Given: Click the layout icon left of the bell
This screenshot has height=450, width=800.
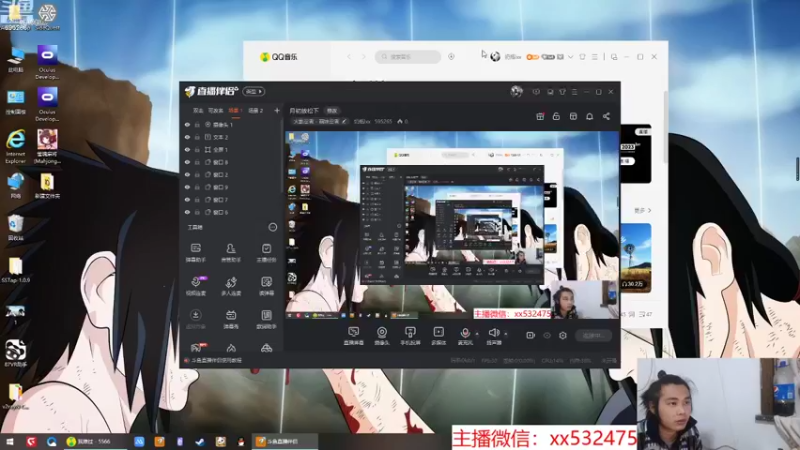Looking at the screenshot, I should [x=573, y=116].
